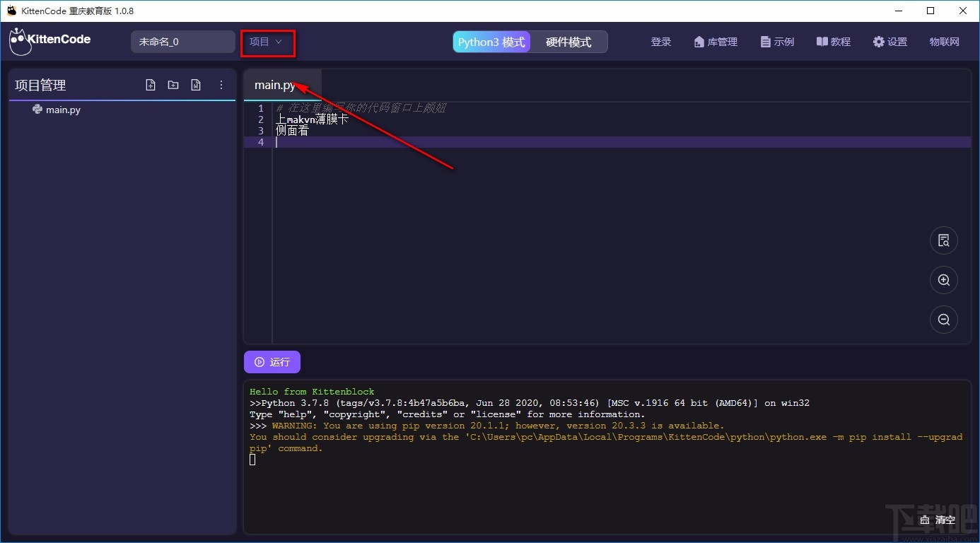Click the import file icon in 项目管理
The height and width of the screenshot is (543, 980).
[196, 85]
